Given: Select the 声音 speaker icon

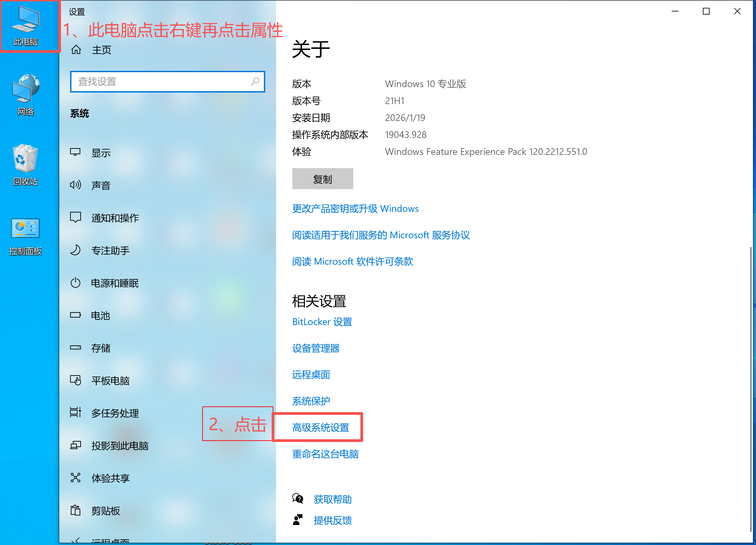Looking at the screenshot, I should coord(75,185).
